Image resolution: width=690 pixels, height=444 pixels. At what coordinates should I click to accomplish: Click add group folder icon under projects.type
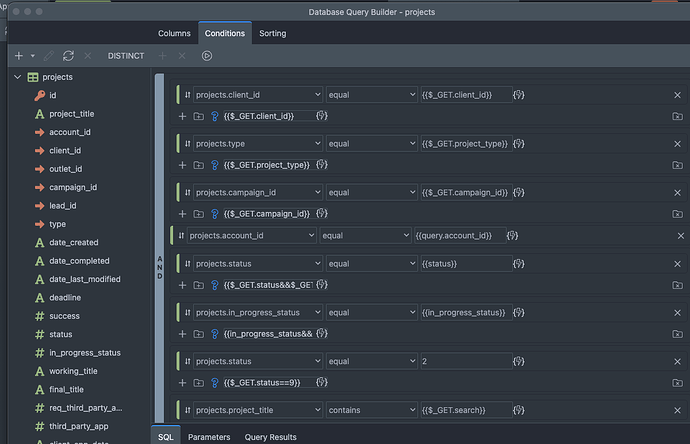tap(198, 165)
